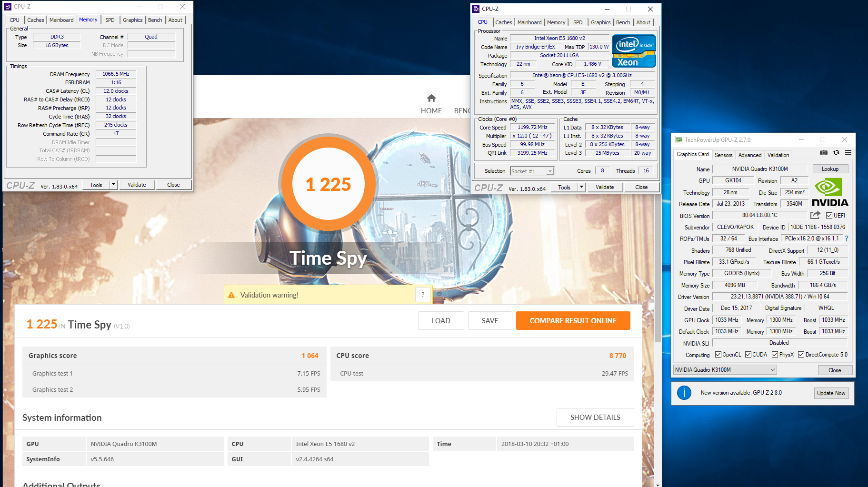Screen dimensions: 868x487
Task: Open Bench tab in processor CPU-Z window
Action: 623,22
